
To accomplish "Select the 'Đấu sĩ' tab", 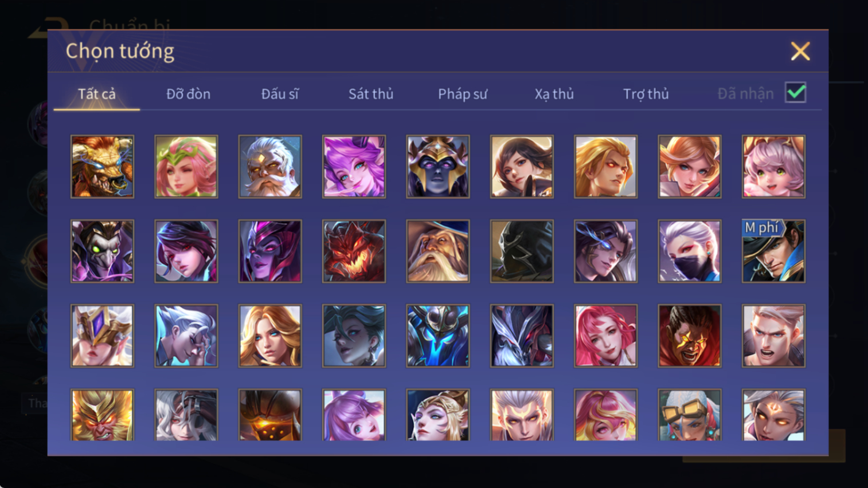I will coord(280,94).
